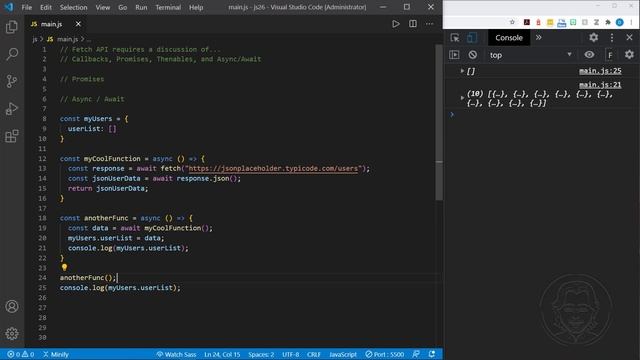The height and width of the screenshot is (360, 640).
Task: Open the main.js:25 source link
Action: click(x=600, y=71)
